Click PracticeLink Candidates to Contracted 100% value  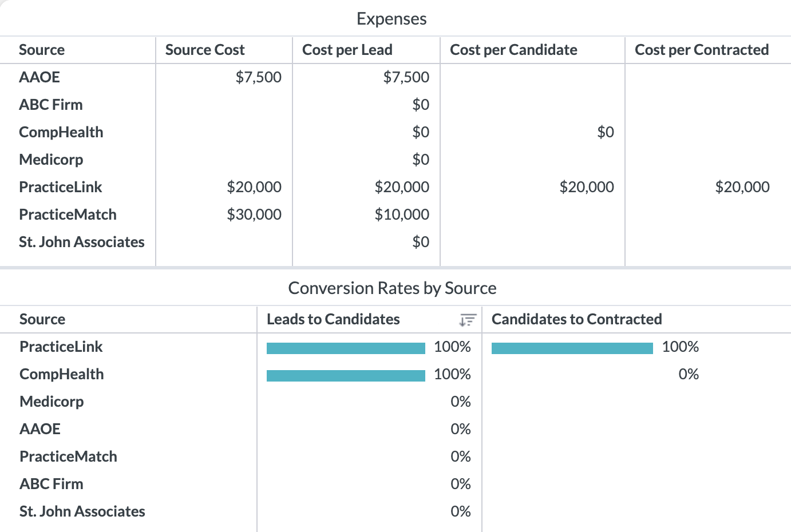tap(681, 347)
